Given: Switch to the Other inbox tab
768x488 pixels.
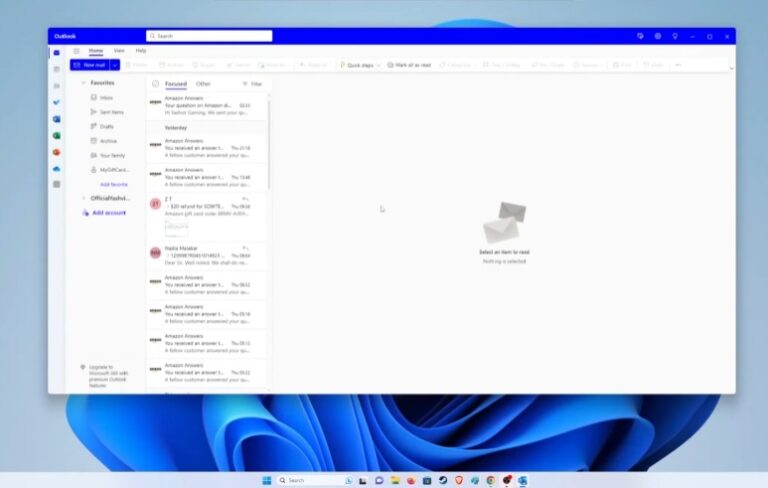Looking at the screenshot, I should click(x=203, y=84).
